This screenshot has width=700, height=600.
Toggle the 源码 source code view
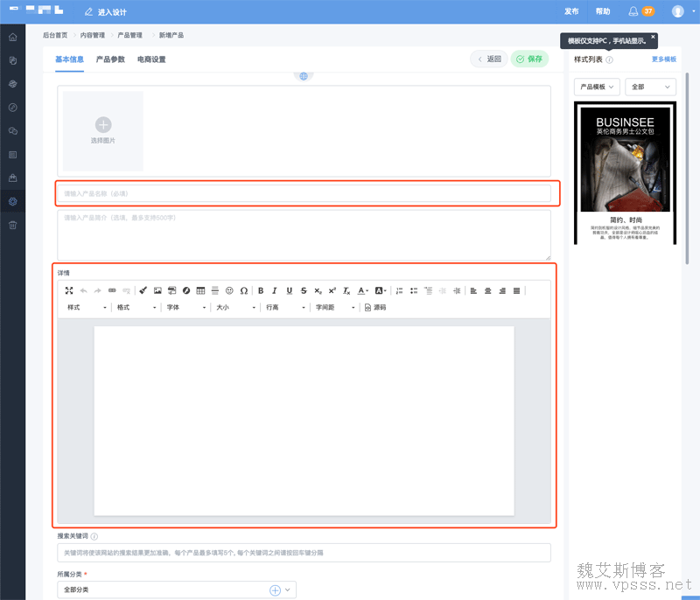tap(374, 308)
